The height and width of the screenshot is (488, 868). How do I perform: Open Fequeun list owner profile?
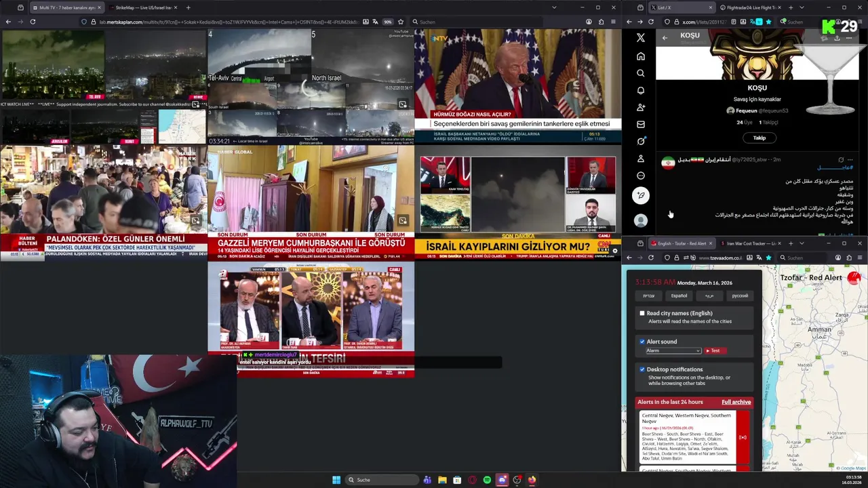(x=757, y=110)
